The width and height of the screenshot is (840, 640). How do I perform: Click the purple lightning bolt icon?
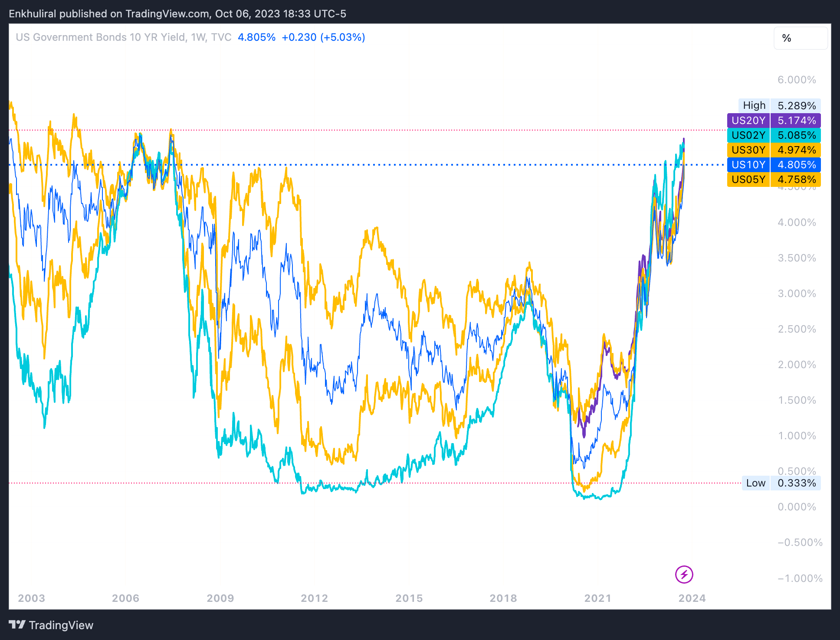[x=684, y=575]
